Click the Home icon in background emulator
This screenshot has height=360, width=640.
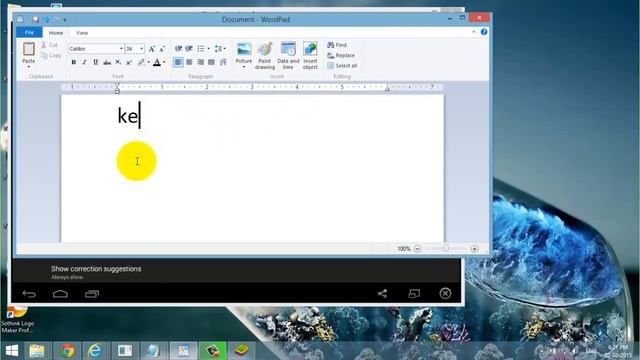coord(60,294)
